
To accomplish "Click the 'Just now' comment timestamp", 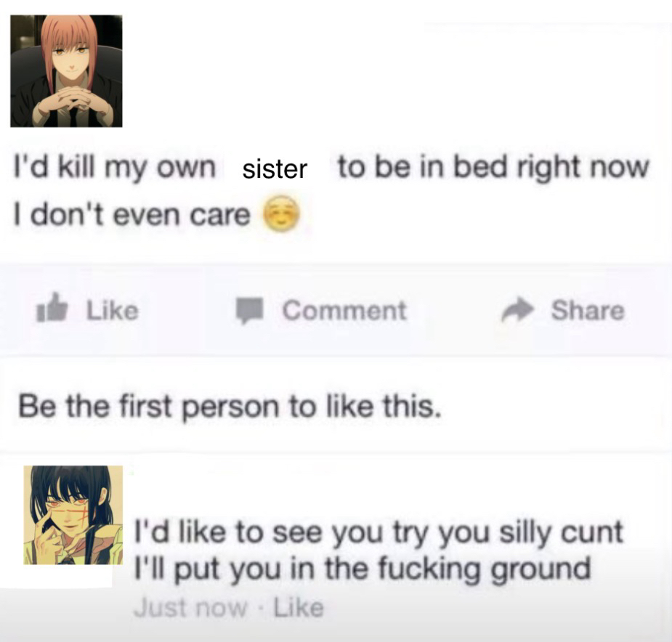I will 191,608.
